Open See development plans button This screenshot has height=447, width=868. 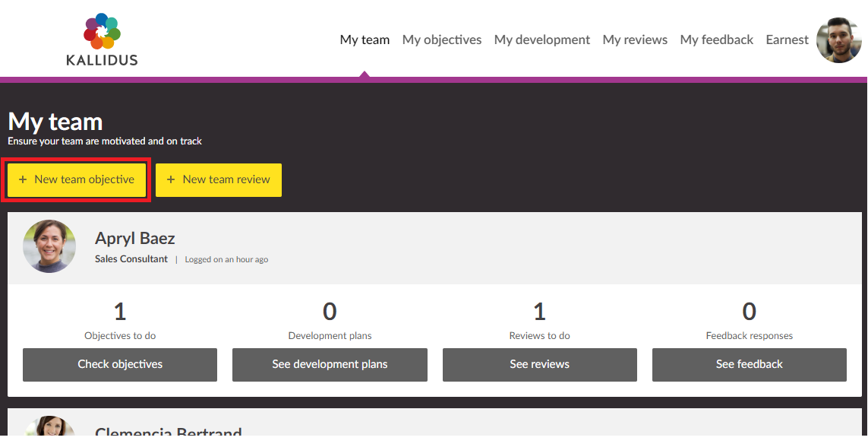click(330, 364)
